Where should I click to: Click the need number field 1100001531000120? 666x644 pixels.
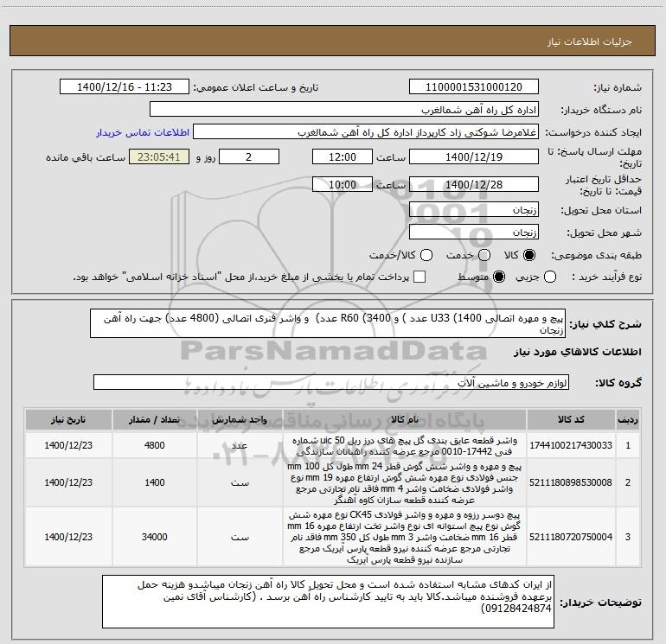pyautogui.click(x=474, y=87)
